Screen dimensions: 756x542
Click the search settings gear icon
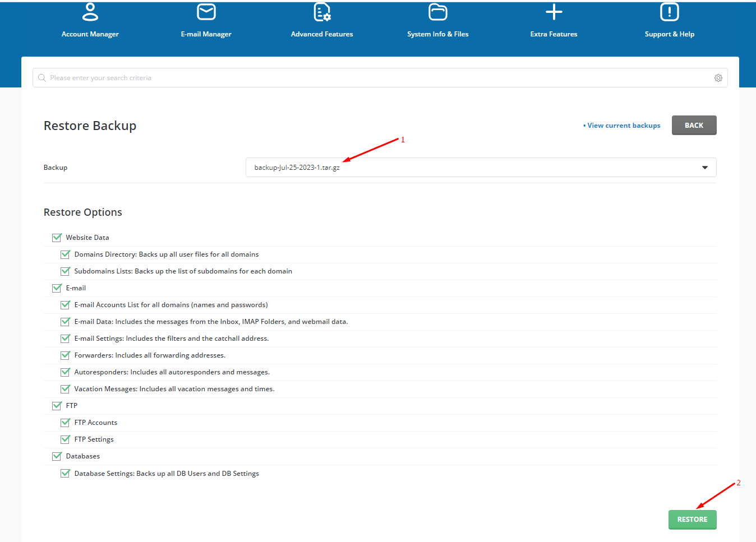pos(718,78)
